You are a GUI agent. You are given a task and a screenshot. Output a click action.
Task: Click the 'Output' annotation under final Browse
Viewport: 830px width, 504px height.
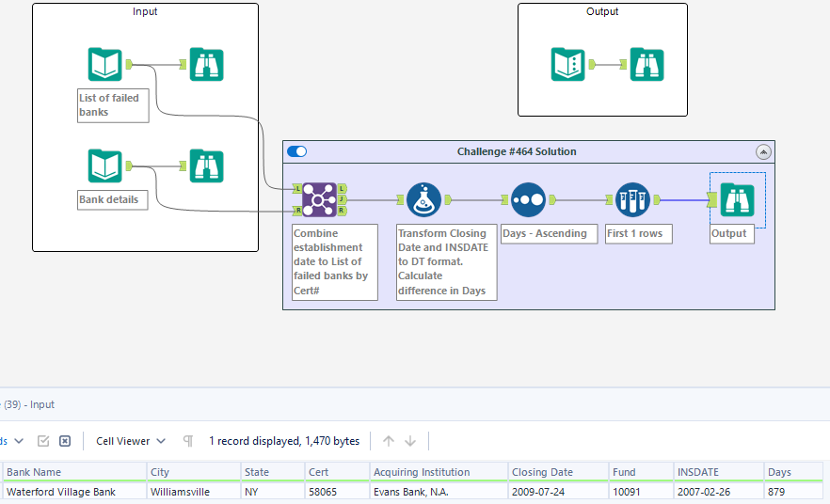click(732, 234)
